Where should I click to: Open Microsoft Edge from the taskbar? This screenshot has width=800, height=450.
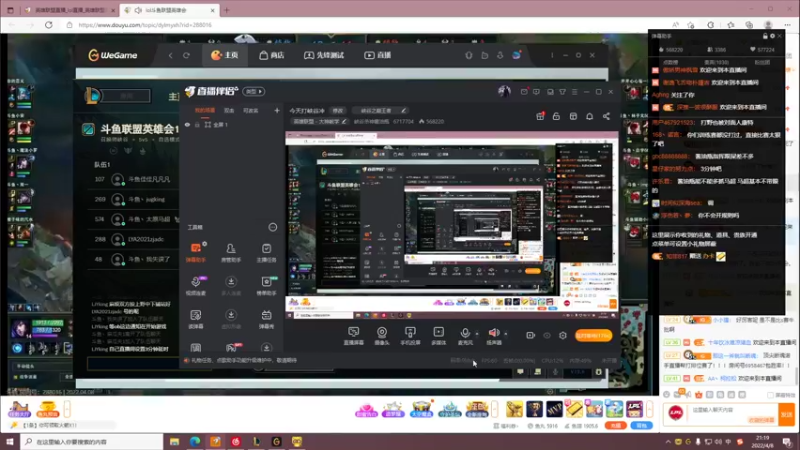click(195, 442)
